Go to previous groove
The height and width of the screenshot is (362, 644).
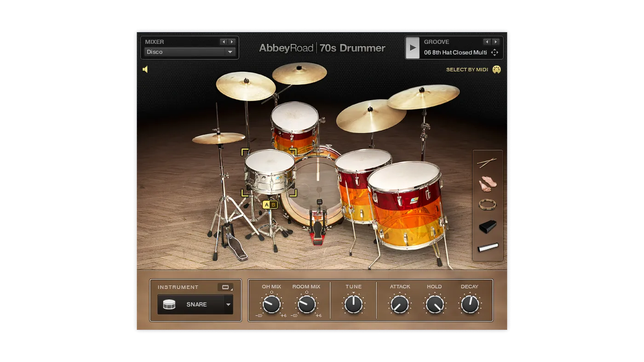click(487, 42)
